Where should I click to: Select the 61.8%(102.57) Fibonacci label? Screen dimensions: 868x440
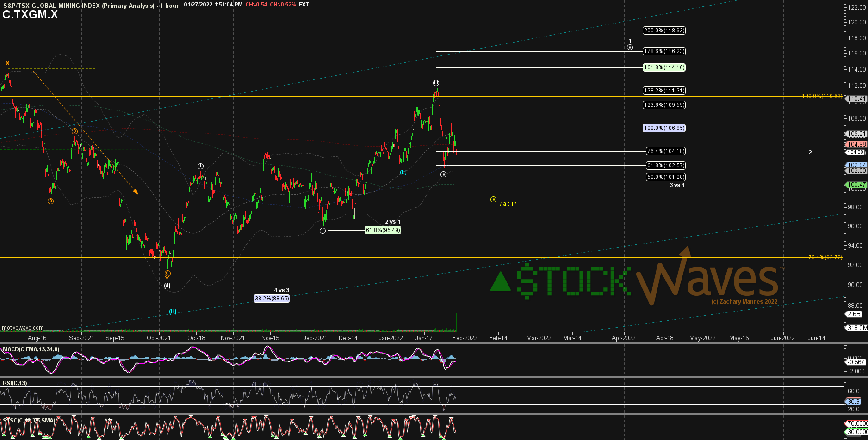point(666,165)
